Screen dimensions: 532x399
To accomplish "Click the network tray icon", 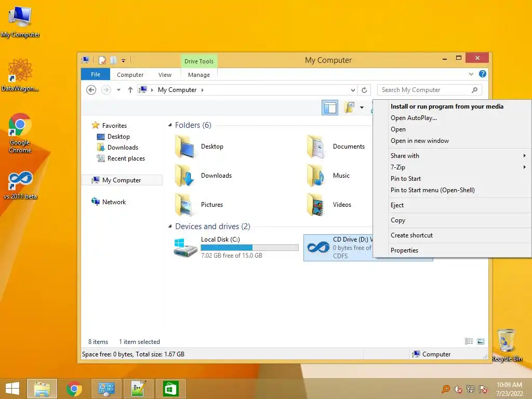I will tap(471, 389).
